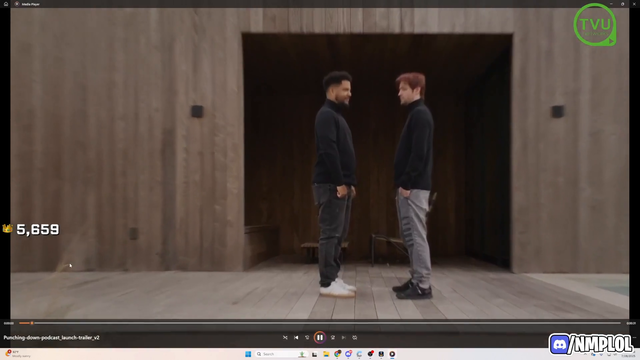
Task: Switch to Media Player taskbar icon
Action: pos(392,354)
